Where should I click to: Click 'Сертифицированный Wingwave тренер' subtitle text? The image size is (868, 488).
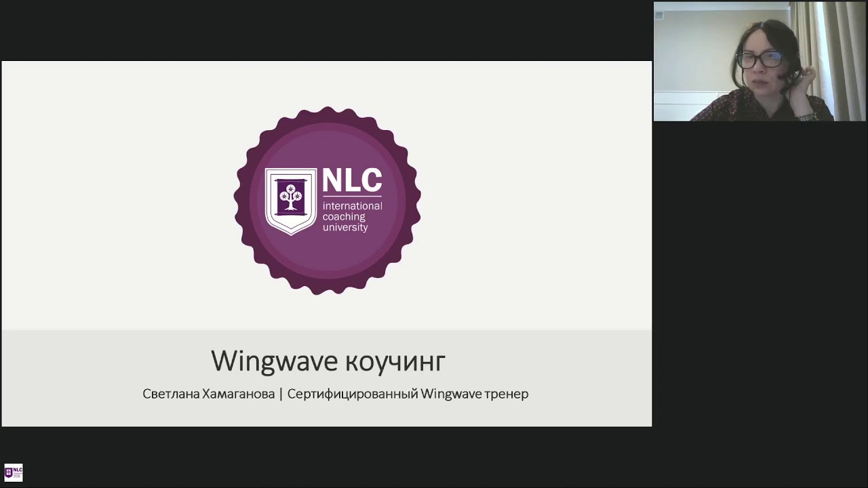(x=408, y=394)
